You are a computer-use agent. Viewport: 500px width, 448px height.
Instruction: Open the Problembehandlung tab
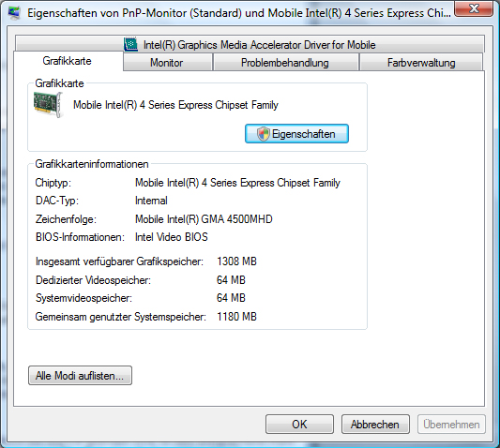click(x=285, y=62)
